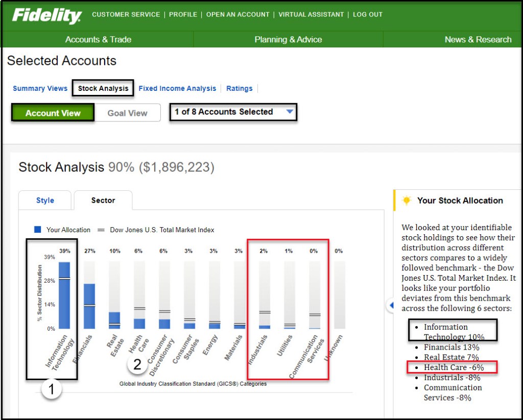Switch to Goal View
The height and width of the screenshot is (420, 523).
click(127, 113)
